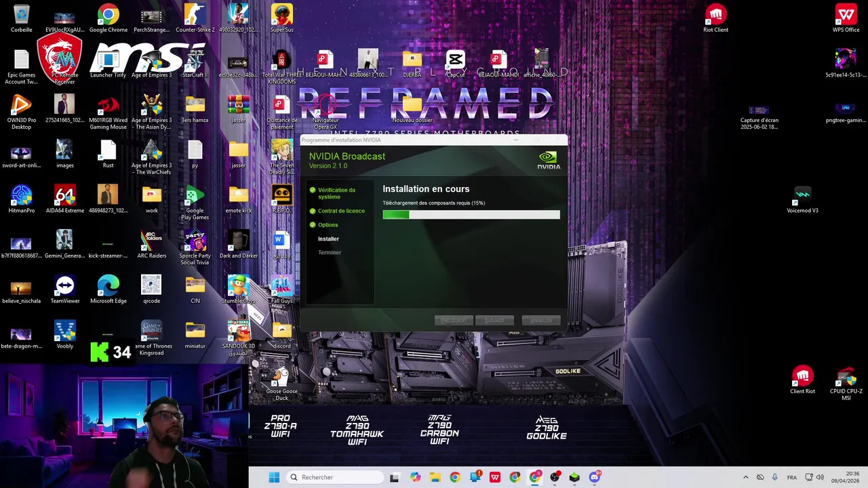
Task: Click Annuler to cancel the NVIDIA installation
Action: 541,321
